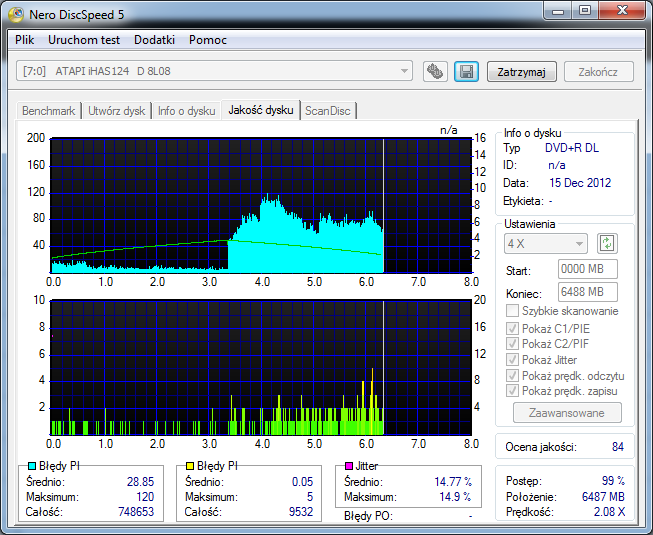Toggle the Pokaż Jitter checkbox
The width and height of the screenshot is (653, 535).
click(512, 360)
